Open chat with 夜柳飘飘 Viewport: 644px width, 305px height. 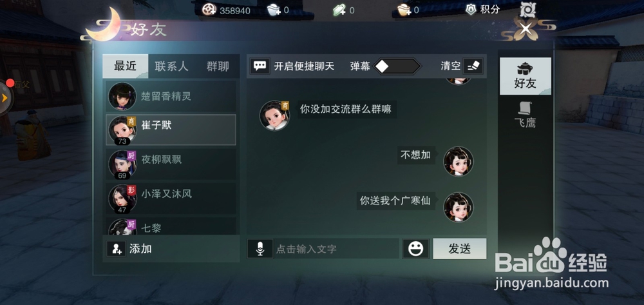171,164
